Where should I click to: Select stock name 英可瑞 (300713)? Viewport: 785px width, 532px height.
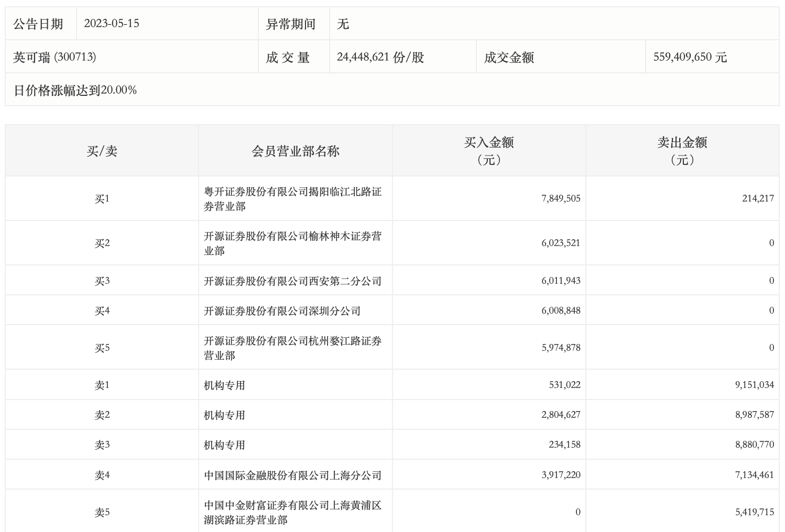54,57
